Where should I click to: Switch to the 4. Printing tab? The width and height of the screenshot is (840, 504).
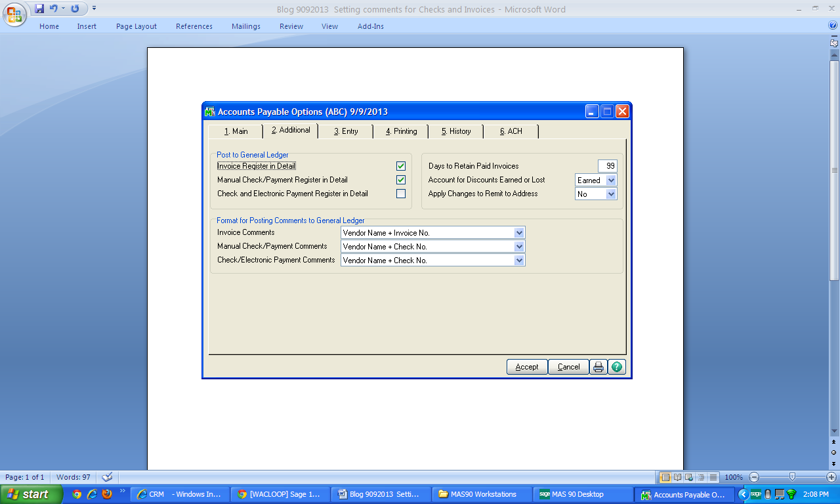pyautogui.click(x=401, y=131)
